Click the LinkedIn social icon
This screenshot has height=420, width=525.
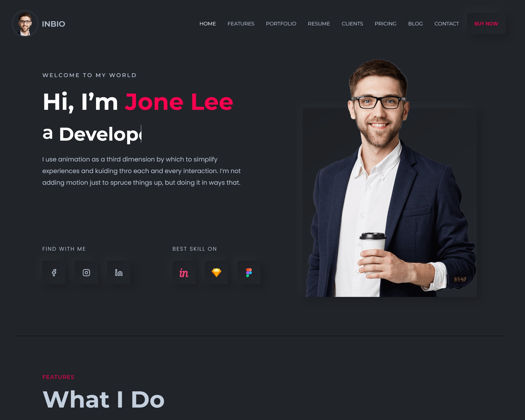coord(119,272)
